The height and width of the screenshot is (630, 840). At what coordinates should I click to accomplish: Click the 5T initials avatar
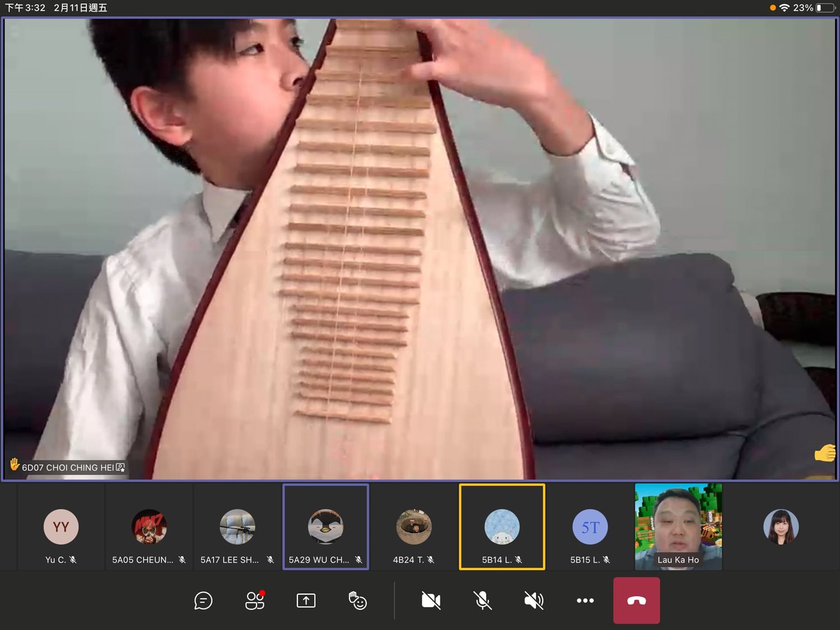(590, 527)
